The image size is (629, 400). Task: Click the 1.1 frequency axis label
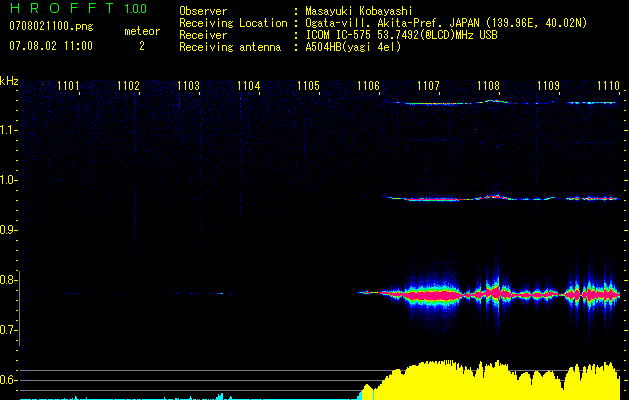8,130
